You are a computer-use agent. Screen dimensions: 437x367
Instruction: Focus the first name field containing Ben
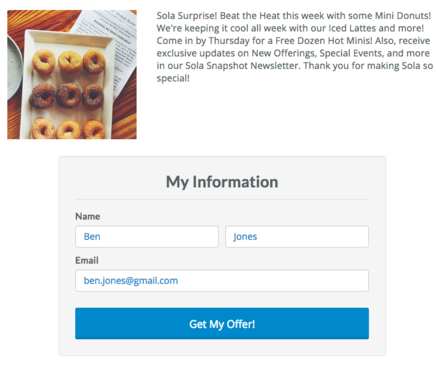pos(147,237)
